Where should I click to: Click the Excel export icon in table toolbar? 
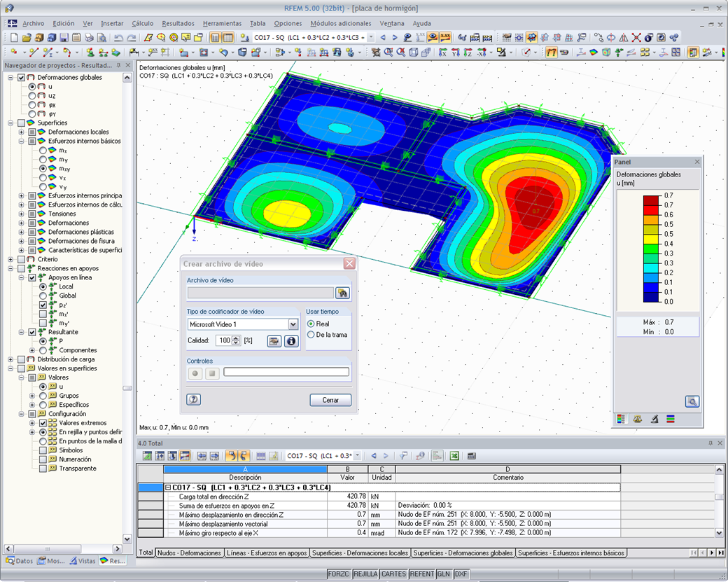click(x=454, y=456)
